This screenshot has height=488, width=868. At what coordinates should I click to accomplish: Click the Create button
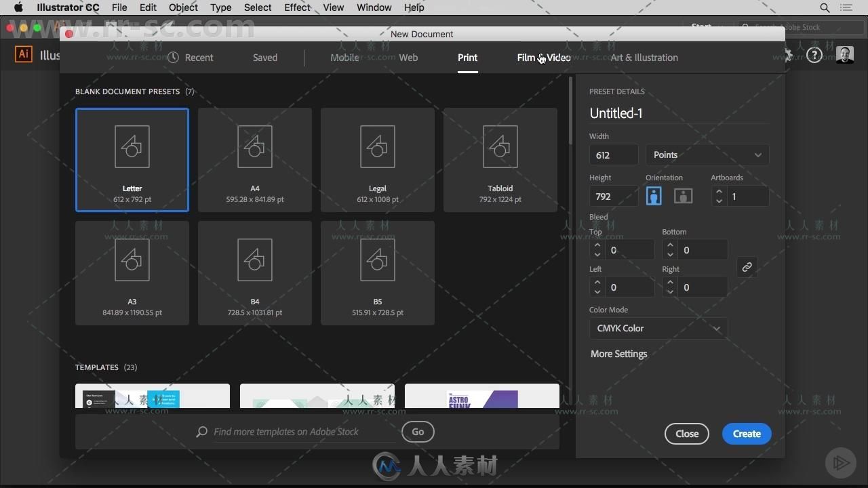click(747, 434)
